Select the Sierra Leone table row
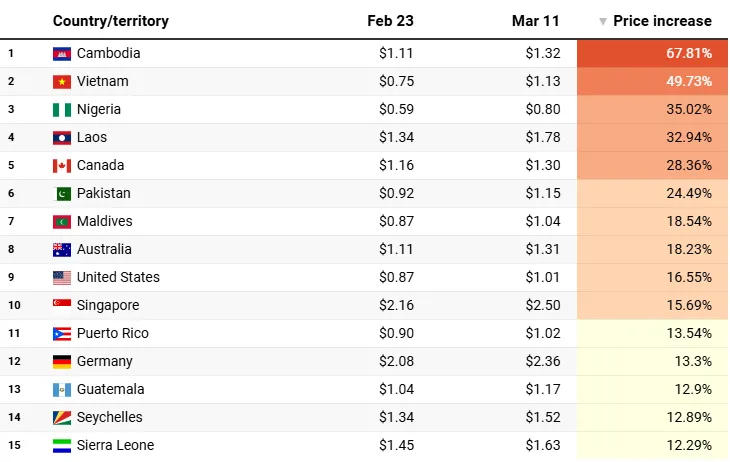This screenshot has height=462, width=730. coord(364,446)
